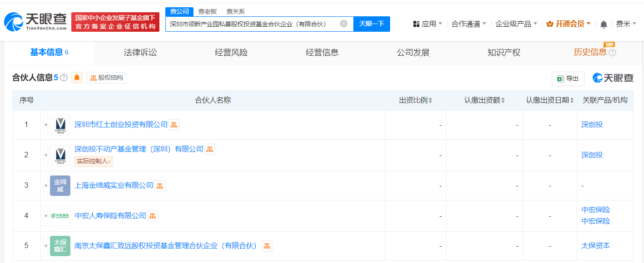This screenshot has width=644, height=263.
Task: Click the orange alert bell beside 合伙人信息
Action: [77, 78]
